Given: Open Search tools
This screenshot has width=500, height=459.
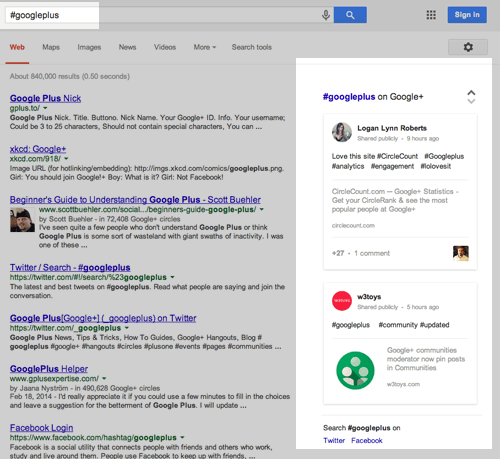Looking at the screenshot, I should point(252,47).
